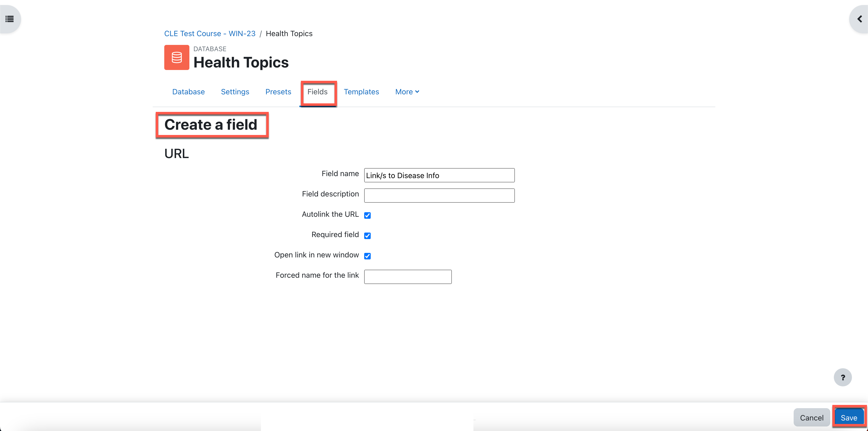
Task: Switch to the Database tab
Action: click(x=188, y=92)
